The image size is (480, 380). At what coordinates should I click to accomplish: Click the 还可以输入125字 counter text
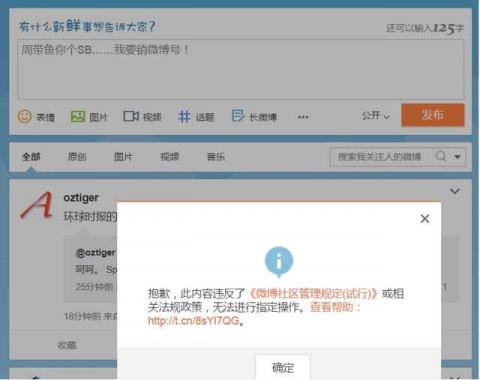tap(425, 28)
